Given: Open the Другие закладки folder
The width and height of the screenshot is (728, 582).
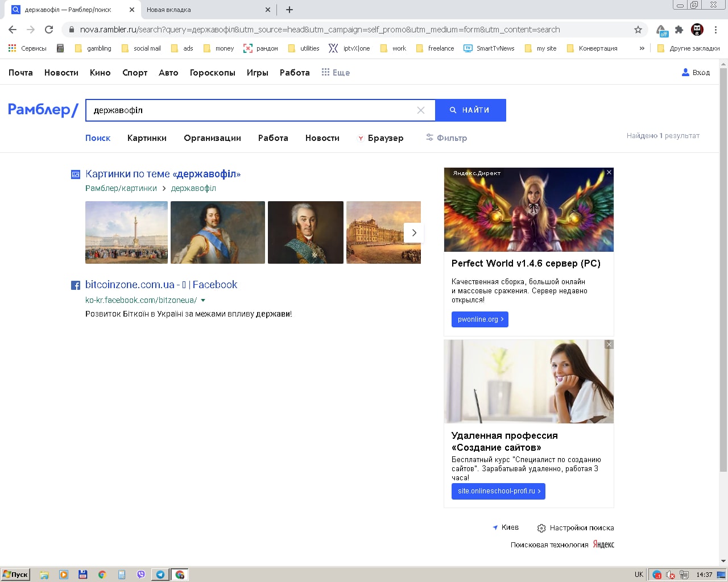Looking at the screenshot, I should pyautogui.click(x=688, y=48).
